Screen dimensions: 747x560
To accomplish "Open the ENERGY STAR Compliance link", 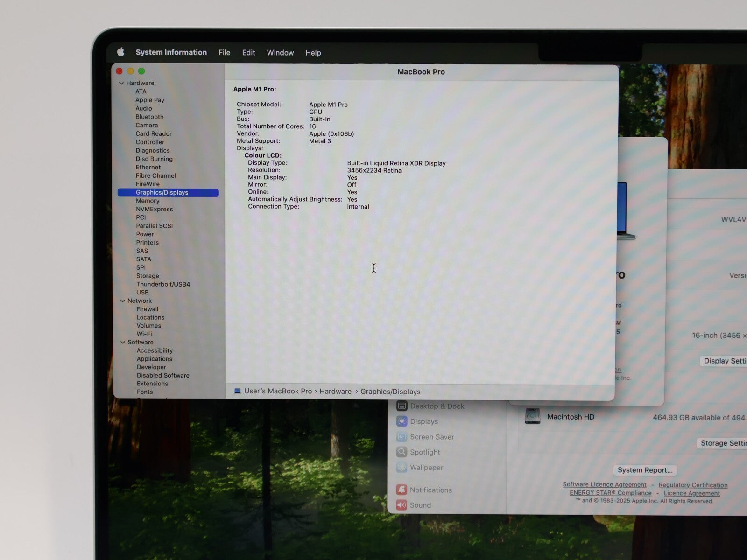I will pyautogui.click(x=610, y=493).
